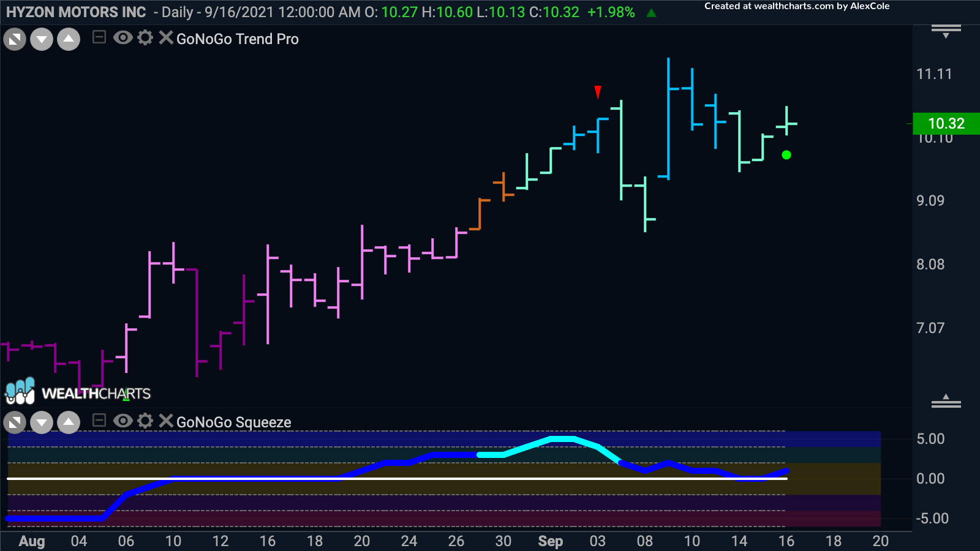
Task: Move the GoNoGo Trend Pro pane down
Action: tap(42, 40)
